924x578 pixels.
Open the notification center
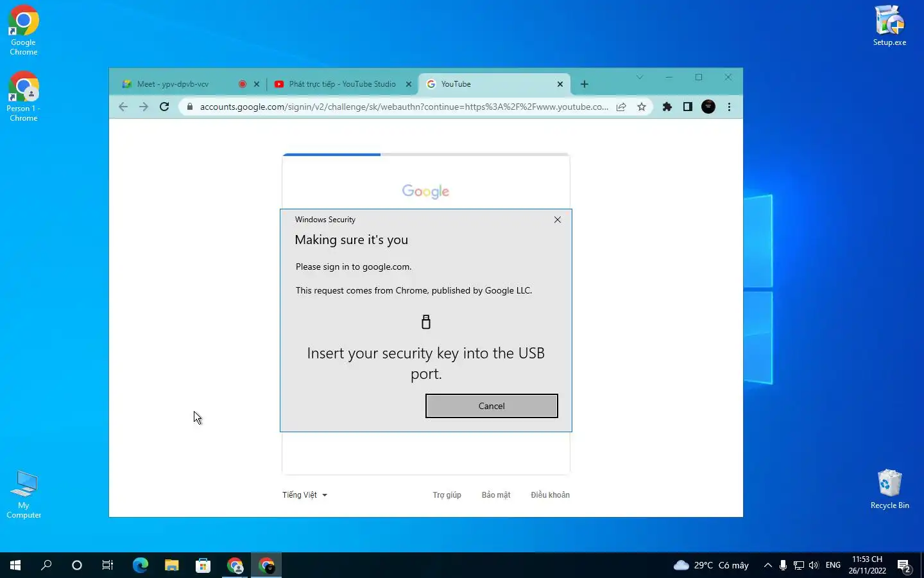click(905, 565)
